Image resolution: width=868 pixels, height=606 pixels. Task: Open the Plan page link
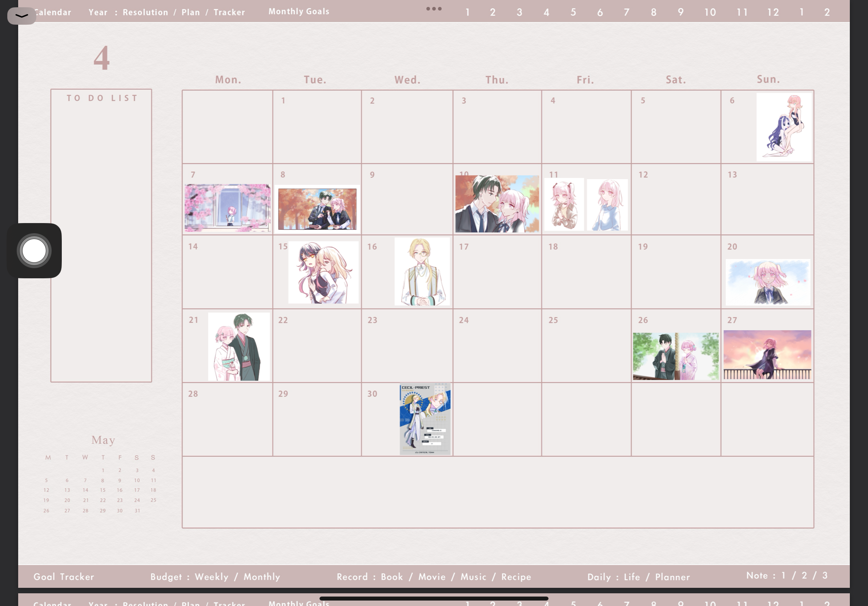(x=190, y=12)
